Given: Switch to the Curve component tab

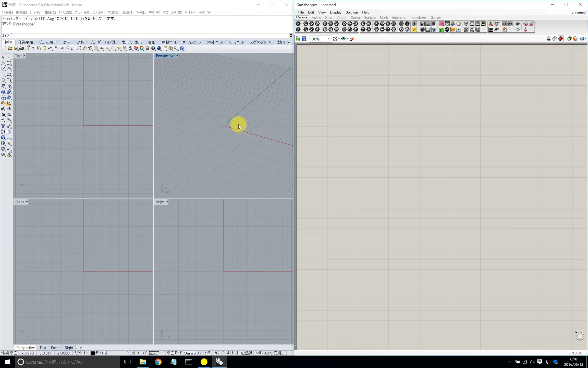Looking at the screenshot, I should (x=355, y=18).
